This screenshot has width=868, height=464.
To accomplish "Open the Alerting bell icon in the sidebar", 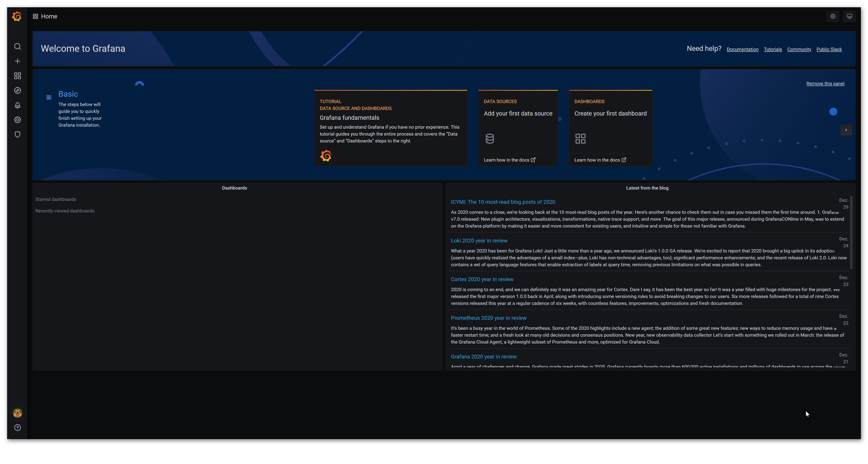I will point(18,105).
